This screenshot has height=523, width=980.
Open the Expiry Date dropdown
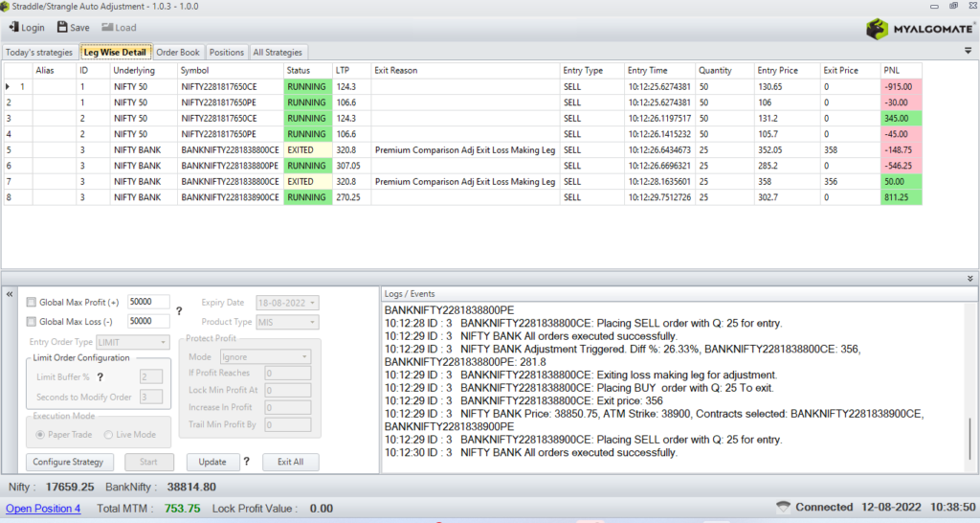coord(313,303)
